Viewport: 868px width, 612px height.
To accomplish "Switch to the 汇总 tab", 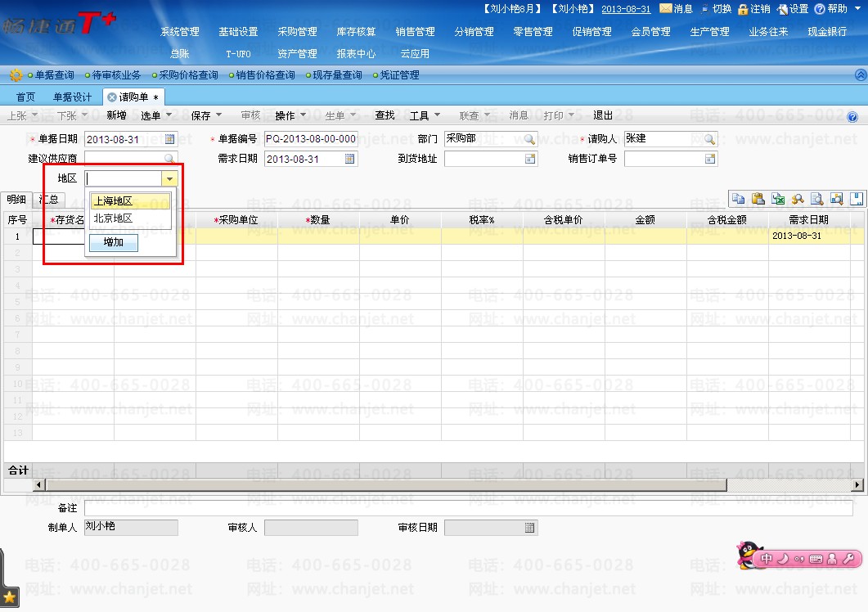I will coord(49,199).
